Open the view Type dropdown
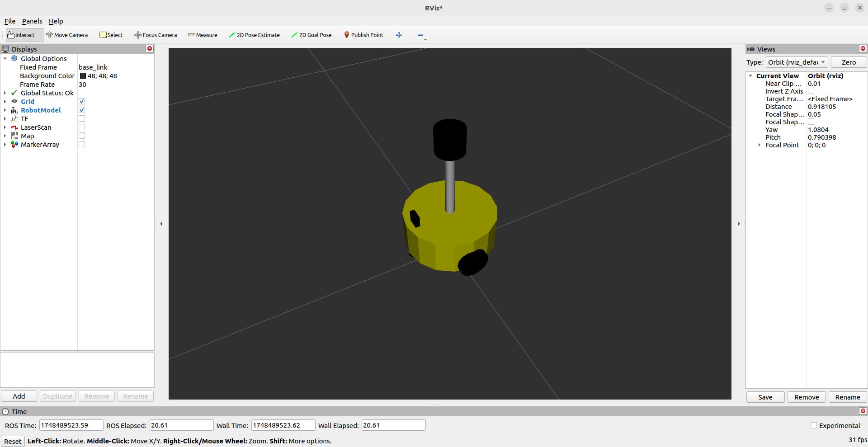Image resolution: width=868 pixels, height=447 pixels. pos(797,62)
